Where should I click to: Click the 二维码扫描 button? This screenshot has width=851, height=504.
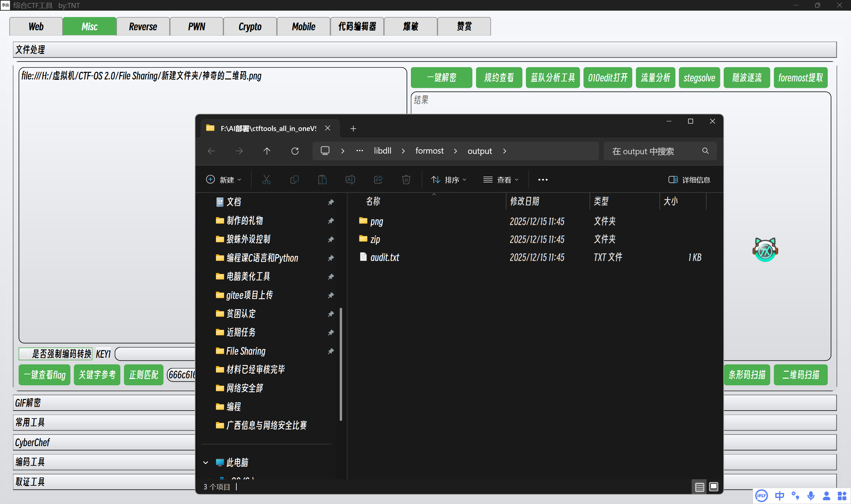pyautogui.click(x=800, y=375)
